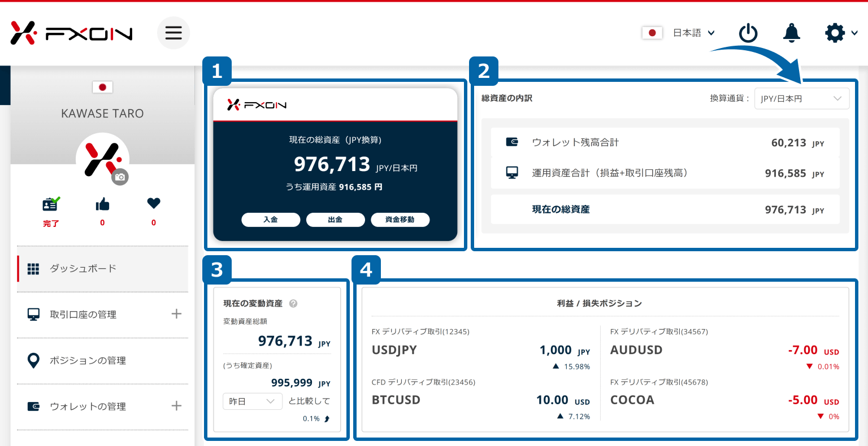Click the 0.1% change arrow icon
868x446 pixels.
327,419
